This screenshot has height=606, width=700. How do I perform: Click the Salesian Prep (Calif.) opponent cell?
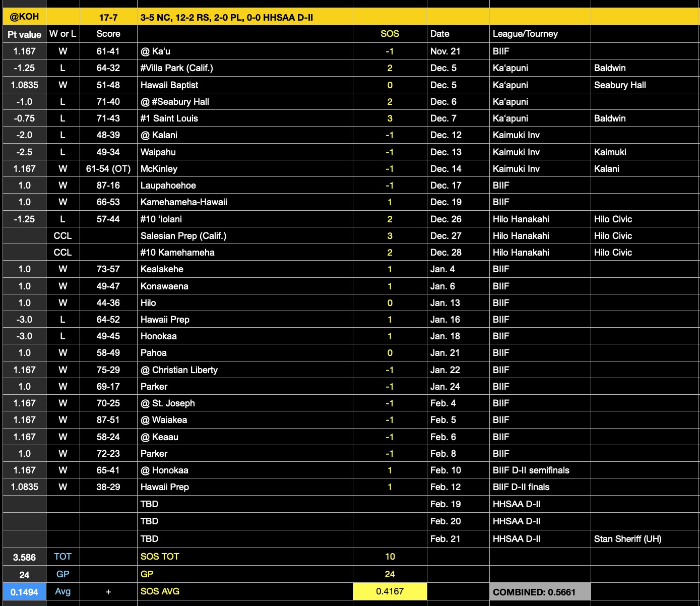[x=183, y=236]
